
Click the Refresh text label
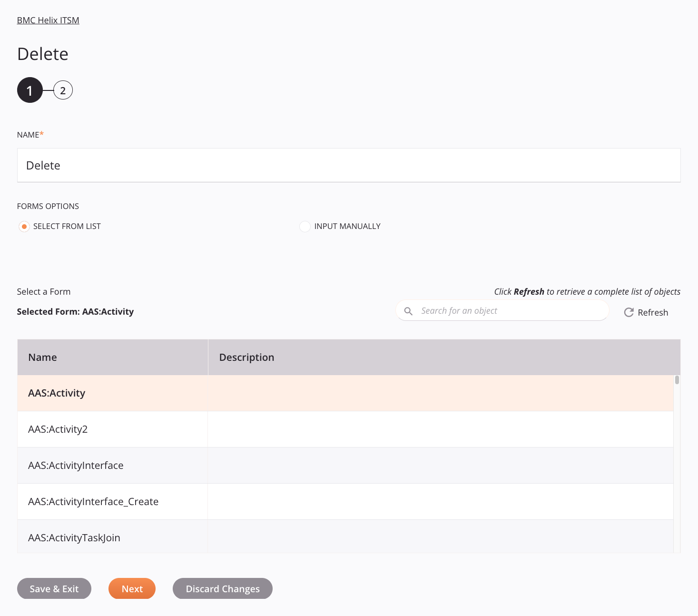click(653, 313)
